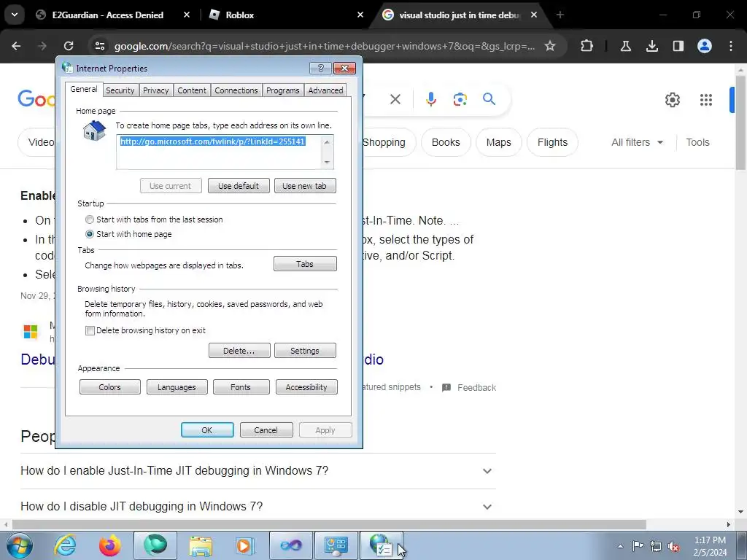This screenshot has width=747, height=560.
Task: Click the Feedback link on Google results
Action: [x=476, y=388]
